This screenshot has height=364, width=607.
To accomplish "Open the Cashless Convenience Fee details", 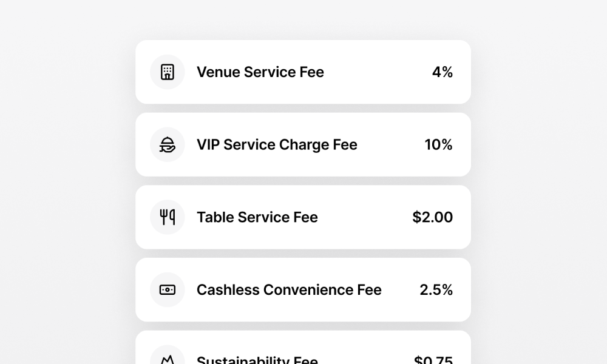I will click(x=303, y=289).
